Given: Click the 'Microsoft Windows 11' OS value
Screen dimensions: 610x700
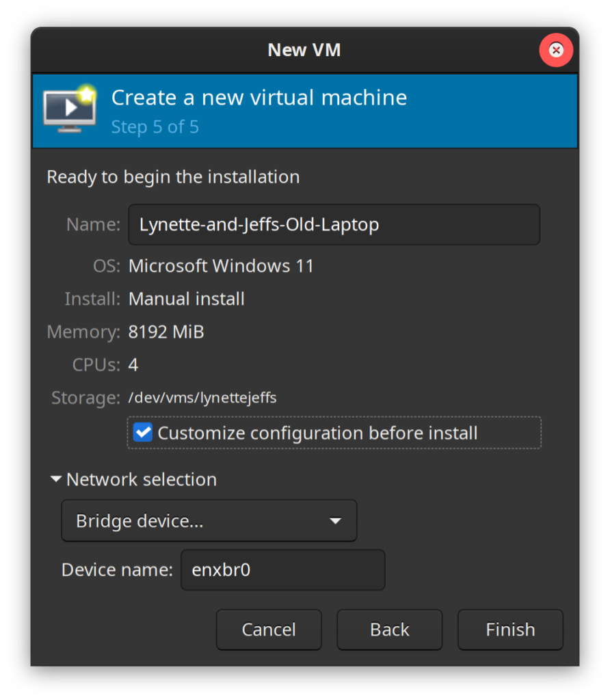Looking at the screenshot, I should tap(221, 266).
